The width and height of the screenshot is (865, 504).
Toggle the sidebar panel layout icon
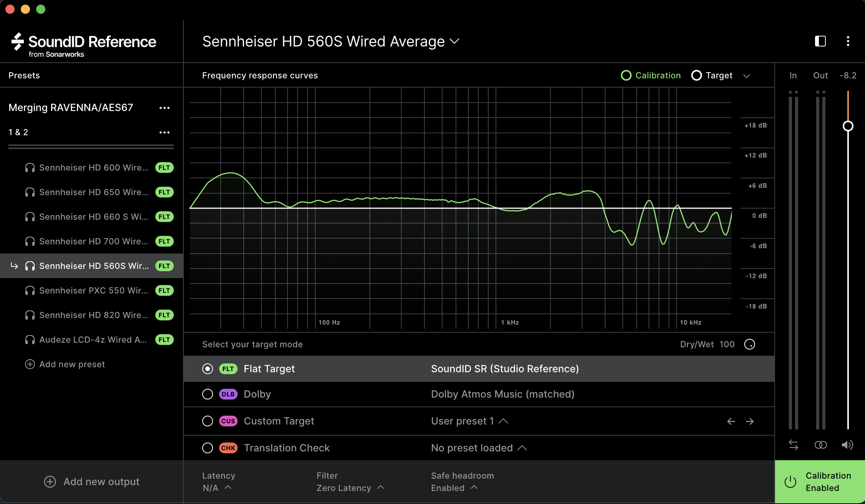coord(820,41)
